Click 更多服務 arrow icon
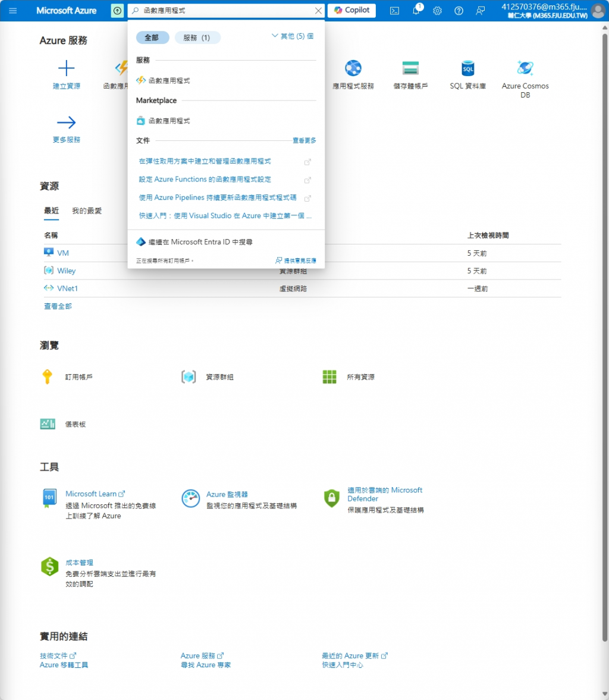The width and height of the screenshot is (609, 700). pyautogui.click(x=66, y=123)
